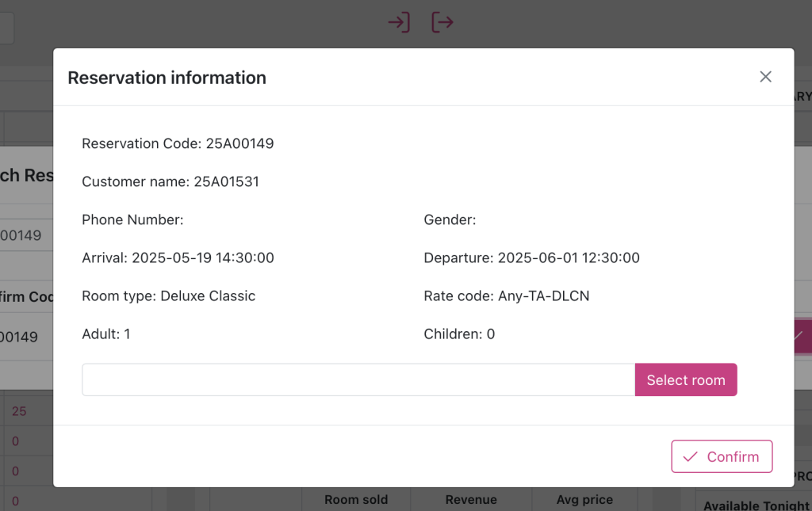Click the Room type Deluxe Classic text
Viewport: 812px width, 511px height.
[168, 296]
